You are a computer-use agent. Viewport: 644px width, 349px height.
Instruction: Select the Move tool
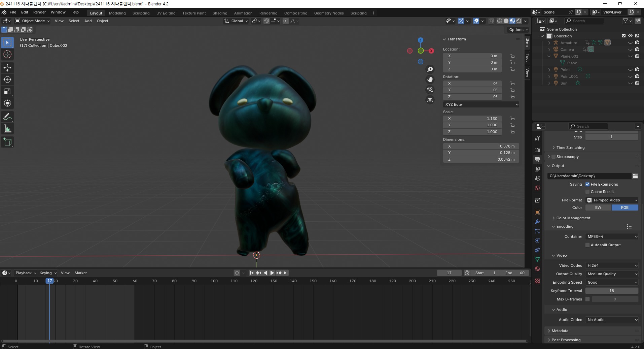pos(7,68)
